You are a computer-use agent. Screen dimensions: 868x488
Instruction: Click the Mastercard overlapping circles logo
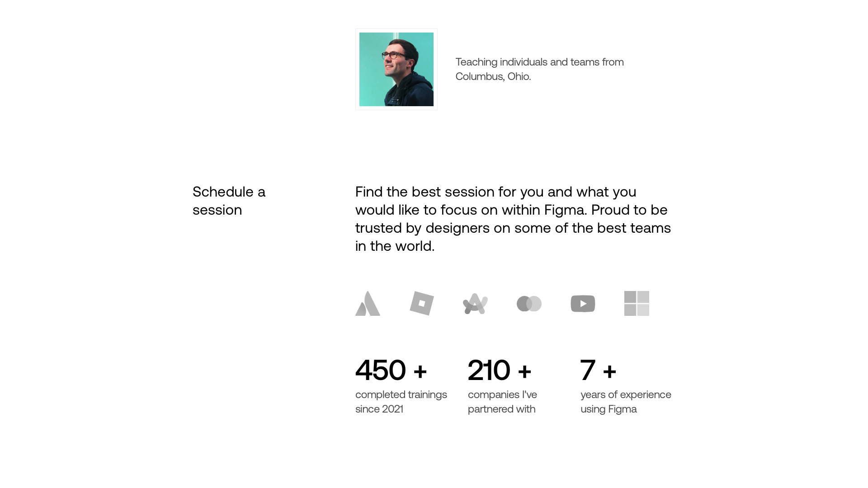click(529, 304)
